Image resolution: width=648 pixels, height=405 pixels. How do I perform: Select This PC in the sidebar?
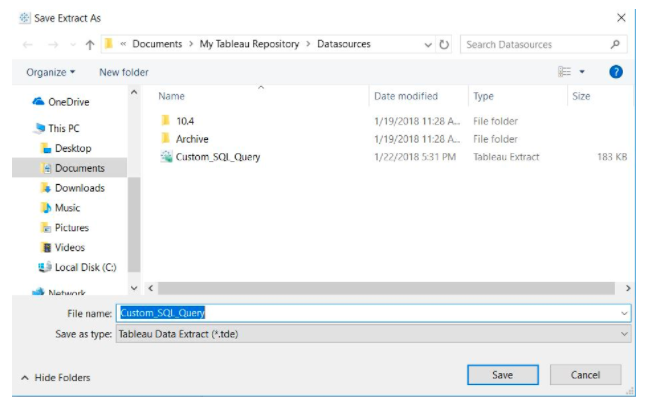(x=64, y=128)
